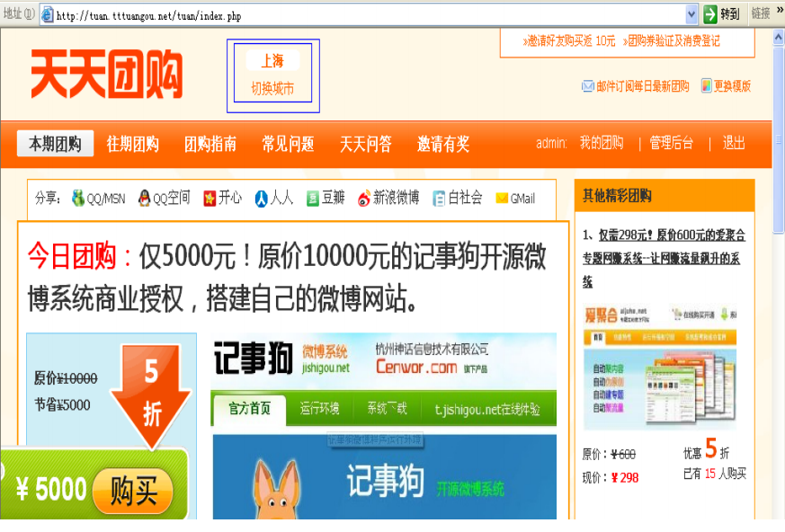Click the green 转到 go arrow icon
Viewport: 785px width, 532px height.
coord(709,14)
